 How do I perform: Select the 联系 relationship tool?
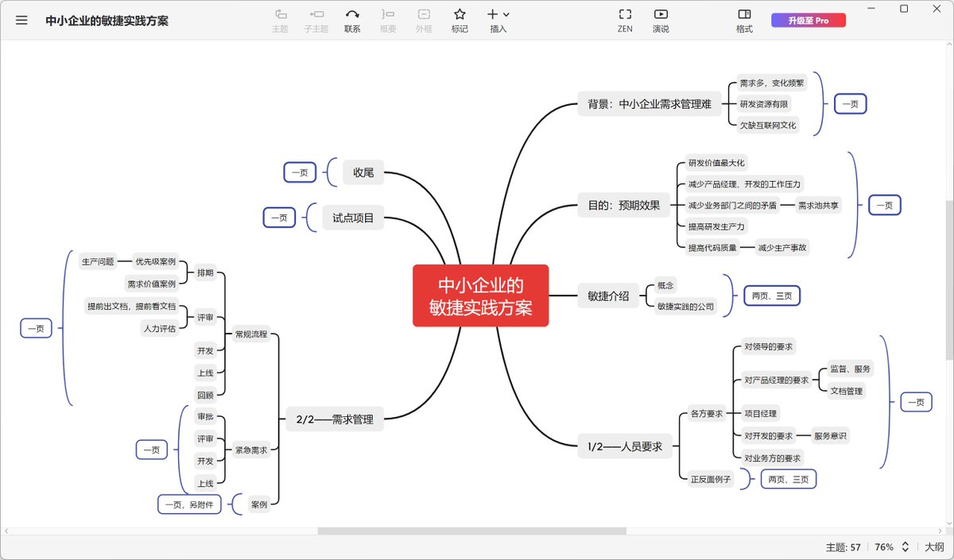(x=352, y=21)
